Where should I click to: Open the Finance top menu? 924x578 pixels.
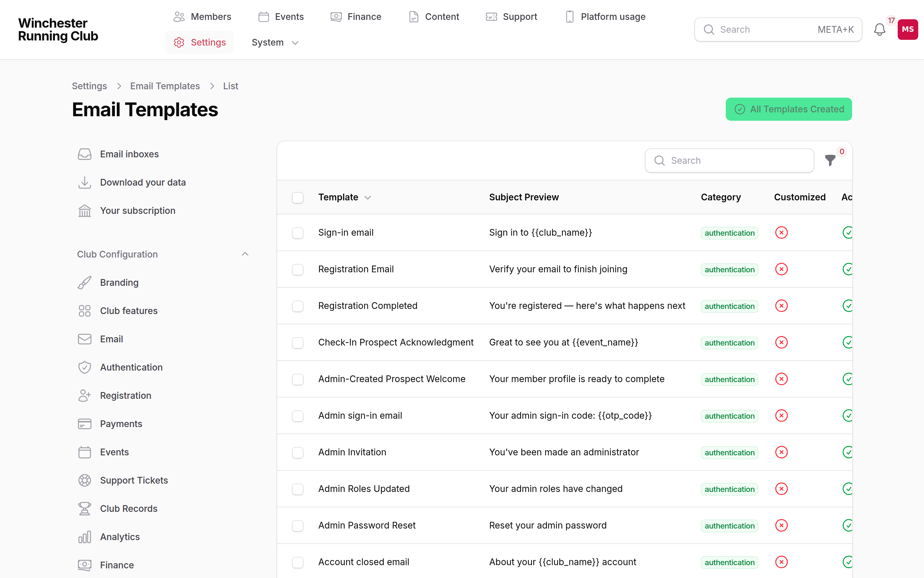[356, 17]
